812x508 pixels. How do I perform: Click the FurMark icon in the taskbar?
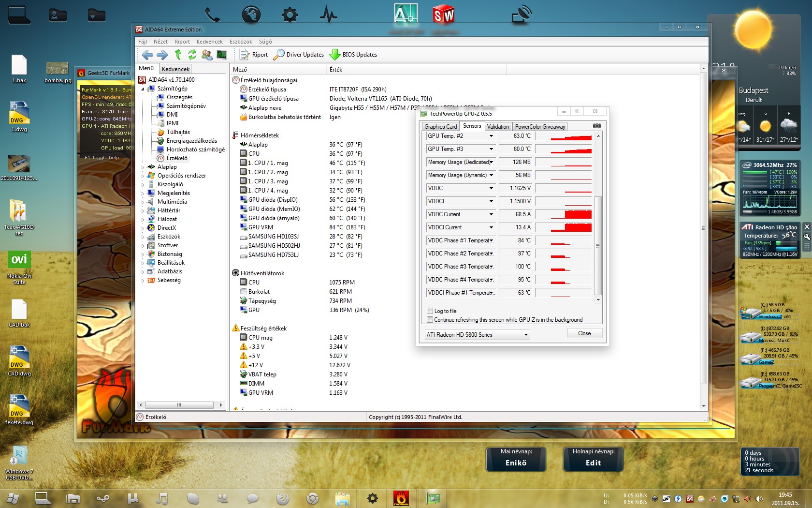point(401,498)
